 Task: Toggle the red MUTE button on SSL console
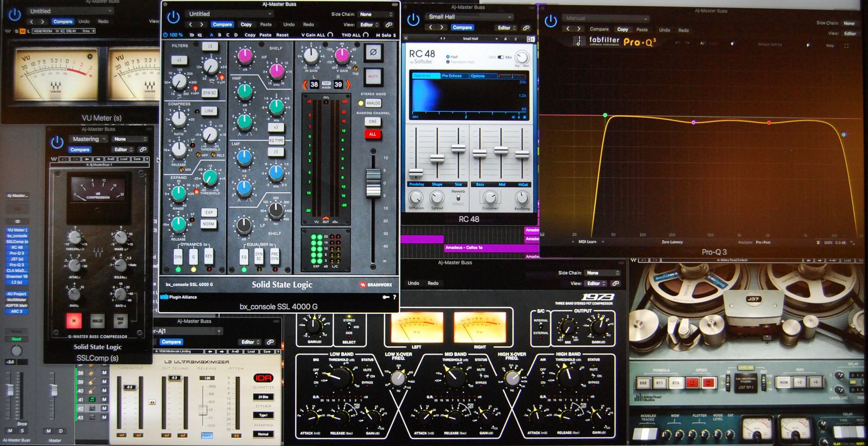373,76
